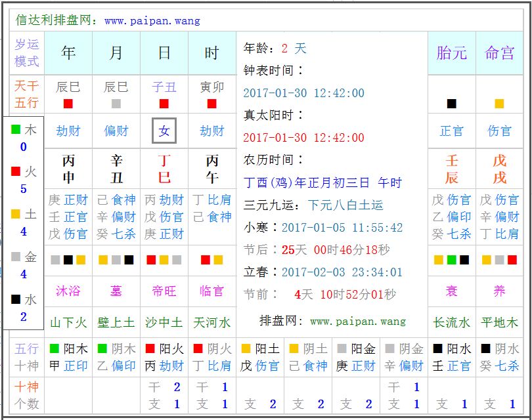Click the yellow 土 legend square
Screen dimensions: 532x420
(16, 214)
